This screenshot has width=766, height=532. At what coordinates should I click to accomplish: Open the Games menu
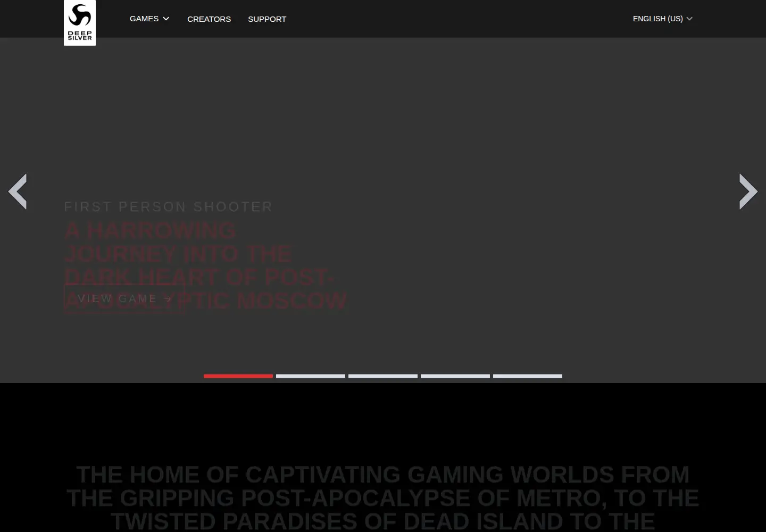[149, 19]
